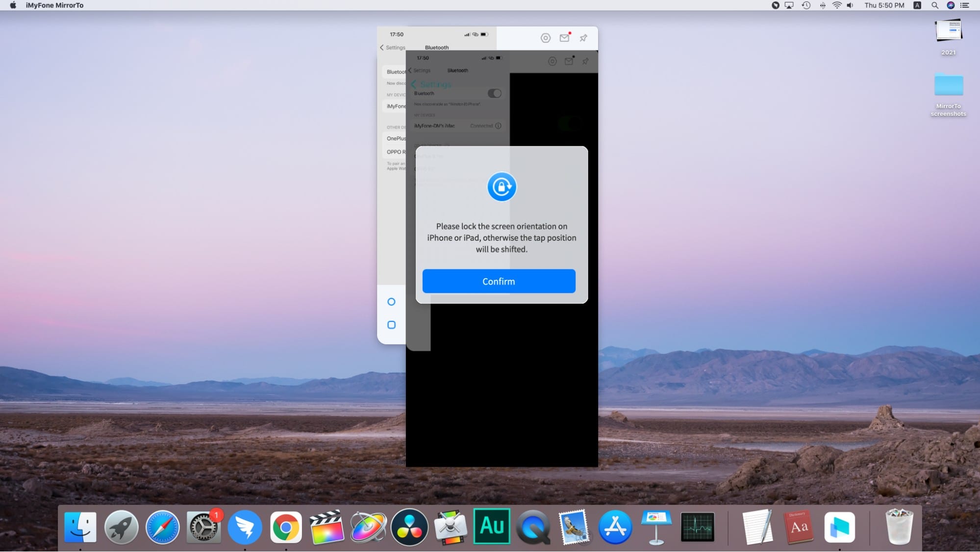The width and height of the screenshot is (980, 552).
Task: Open the Apple menu
Action: pyautogui.click(x=13, y=5)
